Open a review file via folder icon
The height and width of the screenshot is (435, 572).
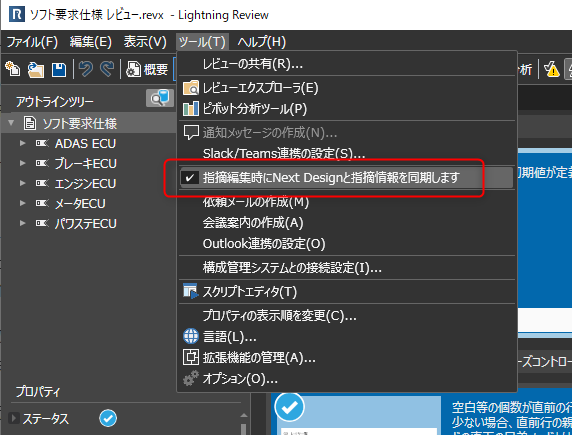coord(36,69)
